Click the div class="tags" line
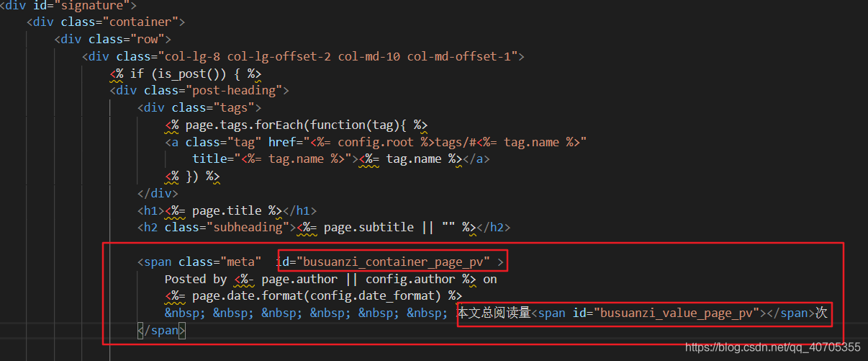The image size is (868, 361). (199, 107)
